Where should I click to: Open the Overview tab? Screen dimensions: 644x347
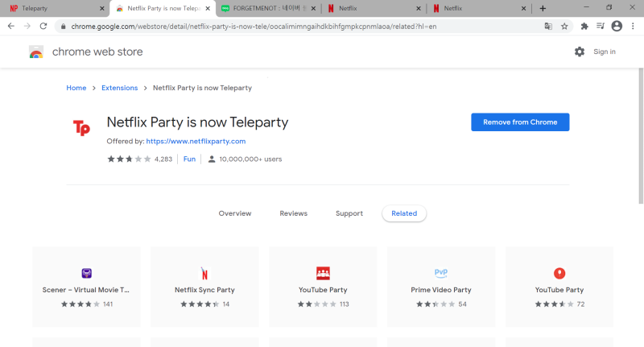[235, 213]
